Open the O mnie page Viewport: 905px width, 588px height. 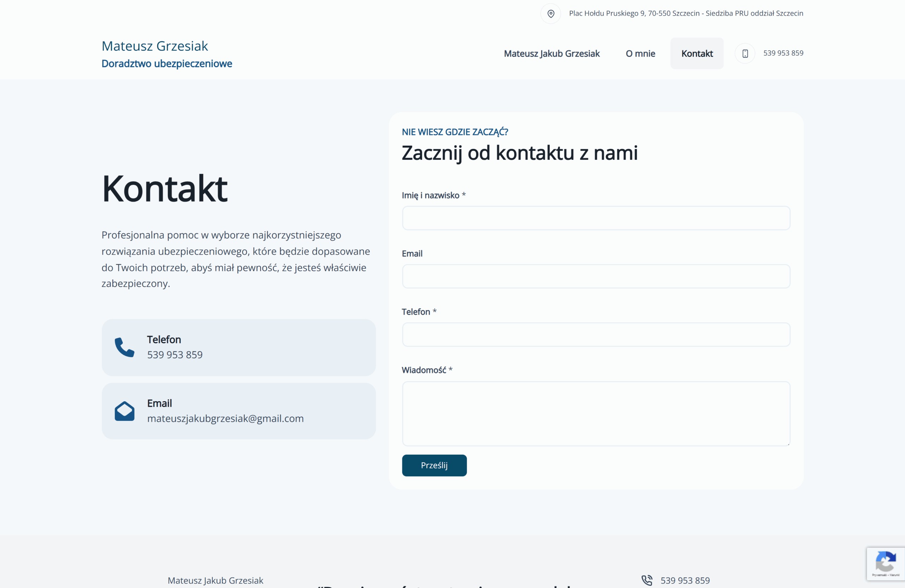[x=640, y=53]
